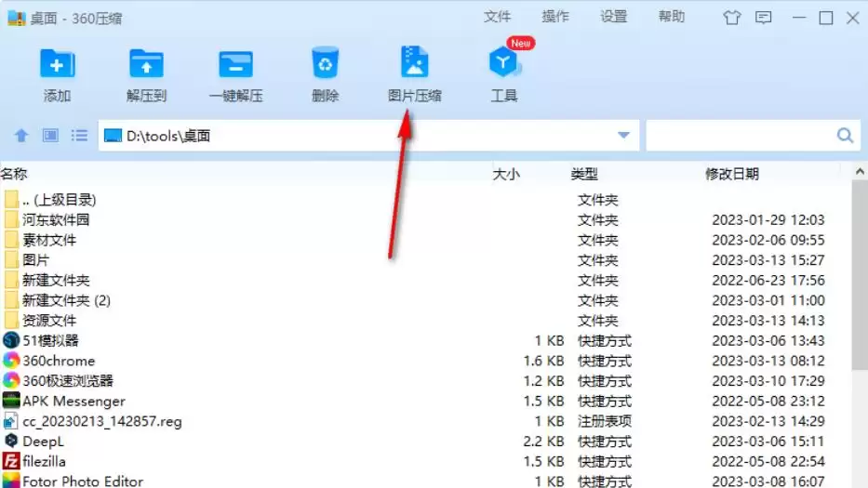Image resolution: width=868 pixels, height=488 pixels.
Task: Click the vertical scrollbar thumb
Action: (860, 275)
